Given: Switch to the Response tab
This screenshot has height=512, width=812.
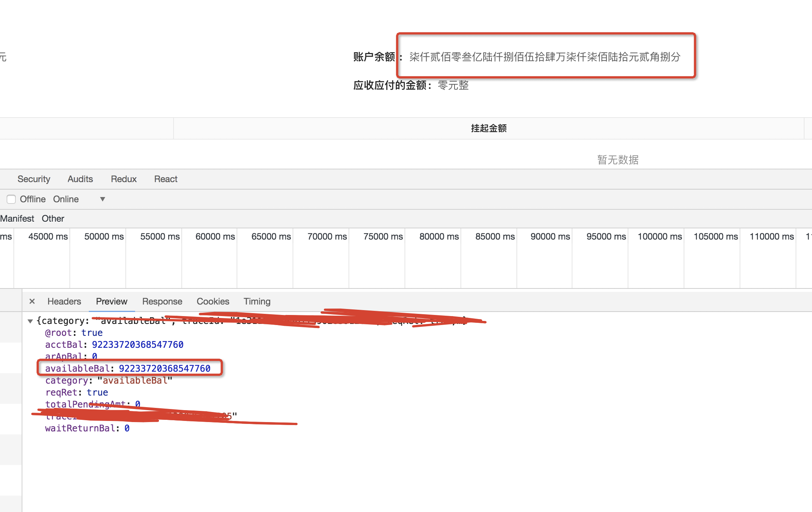Looking at the screenshot, I should [162, 301].
